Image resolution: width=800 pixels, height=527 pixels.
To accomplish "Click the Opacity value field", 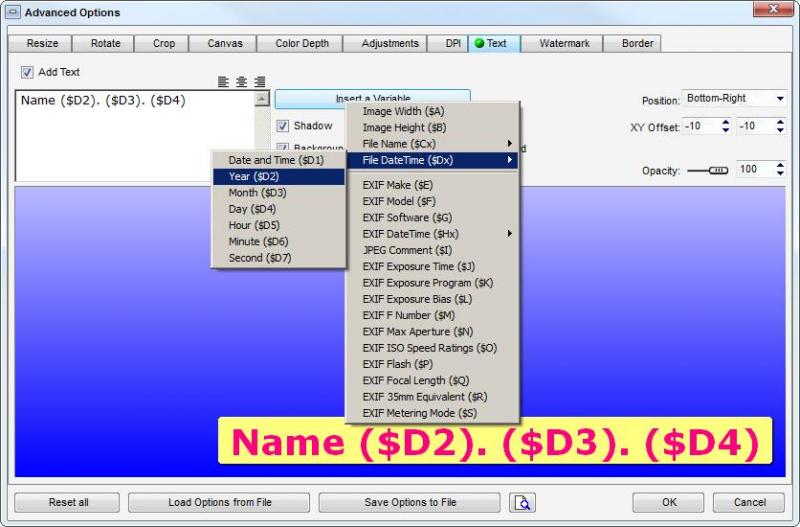I will (756, 169).
